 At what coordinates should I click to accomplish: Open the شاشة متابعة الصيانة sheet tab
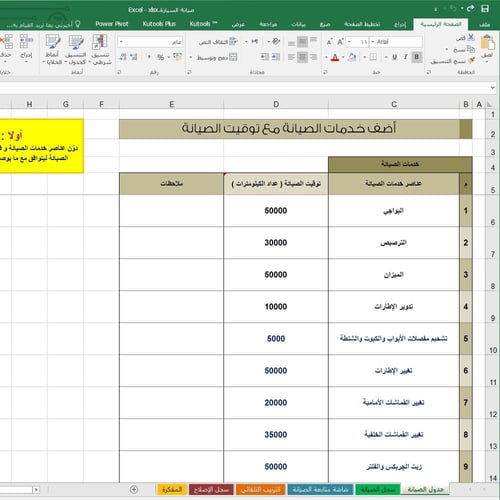tap(320, 489)
